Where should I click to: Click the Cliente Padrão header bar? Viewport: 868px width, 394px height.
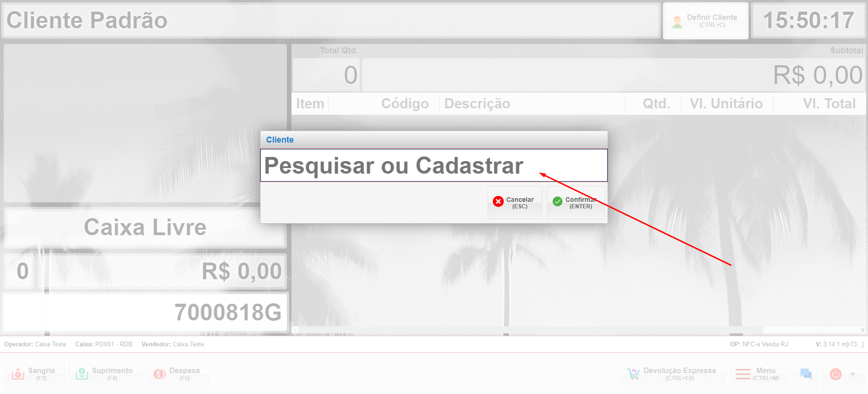[x=330, y=20]
